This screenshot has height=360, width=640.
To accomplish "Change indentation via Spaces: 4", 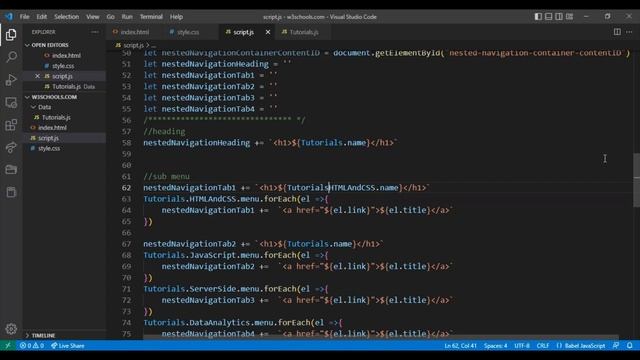I will pyautogui.click(x=496, y=346).
